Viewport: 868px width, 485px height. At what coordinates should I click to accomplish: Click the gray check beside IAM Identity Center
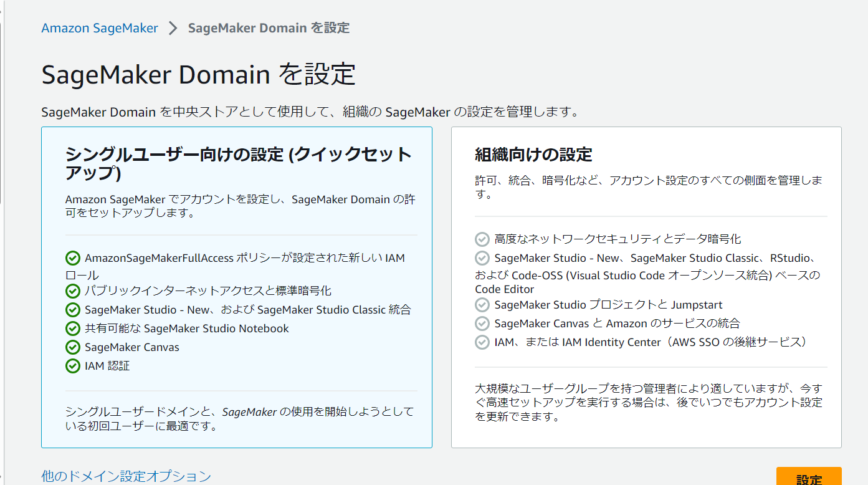[x=482, y=342]
